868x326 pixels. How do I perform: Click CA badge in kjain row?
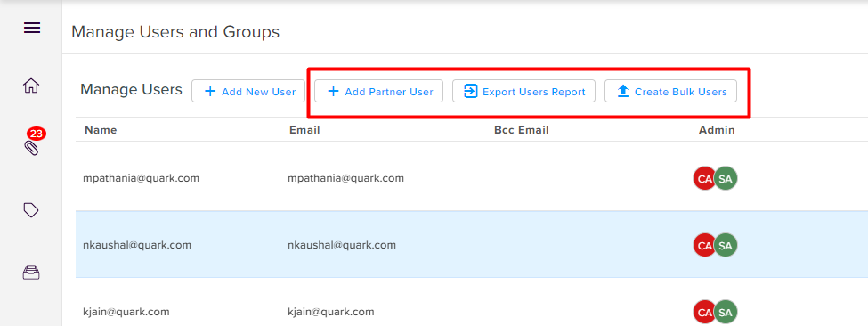tap(705, 312)
